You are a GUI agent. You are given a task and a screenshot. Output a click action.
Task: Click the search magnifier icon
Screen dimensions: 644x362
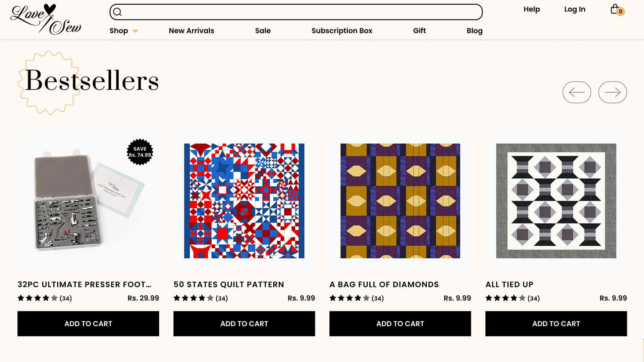pyautogui.click(x=117, y=12)
